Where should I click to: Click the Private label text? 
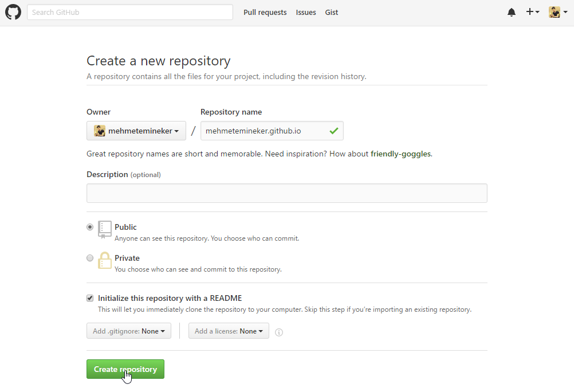[127, 258]
